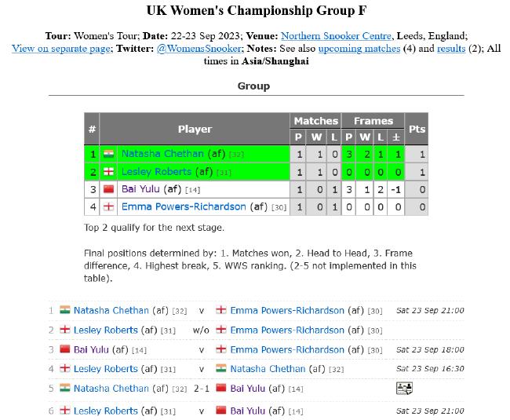Click China flag in match 3 row
The width and height of the screenshot is (510, 420).
click(x=65, y=349)
